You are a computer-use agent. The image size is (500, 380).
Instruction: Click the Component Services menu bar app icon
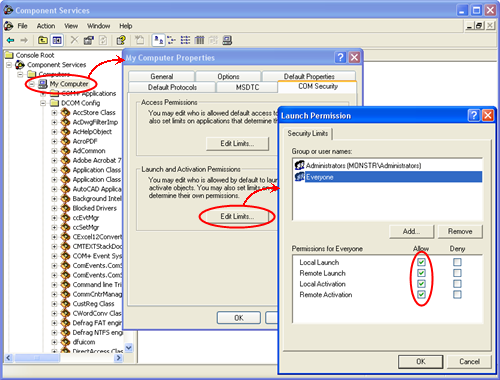pyautogui.click(x=9, y=26)
